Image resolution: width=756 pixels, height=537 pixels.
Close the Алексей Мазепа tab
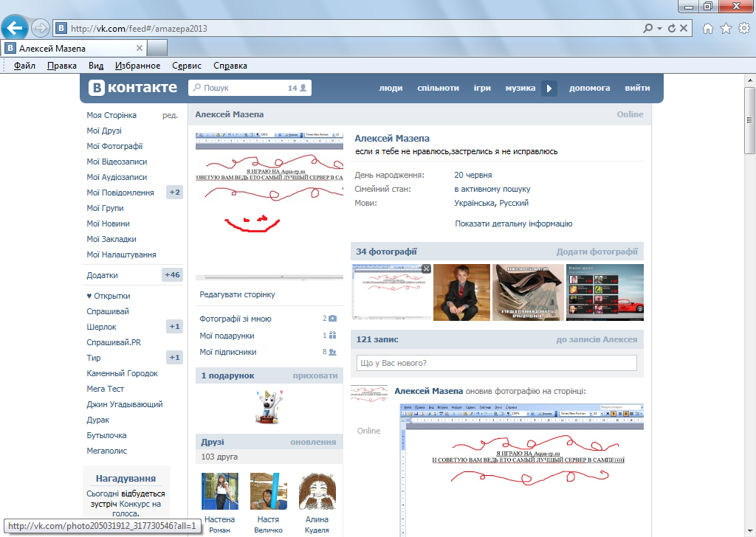140,48
